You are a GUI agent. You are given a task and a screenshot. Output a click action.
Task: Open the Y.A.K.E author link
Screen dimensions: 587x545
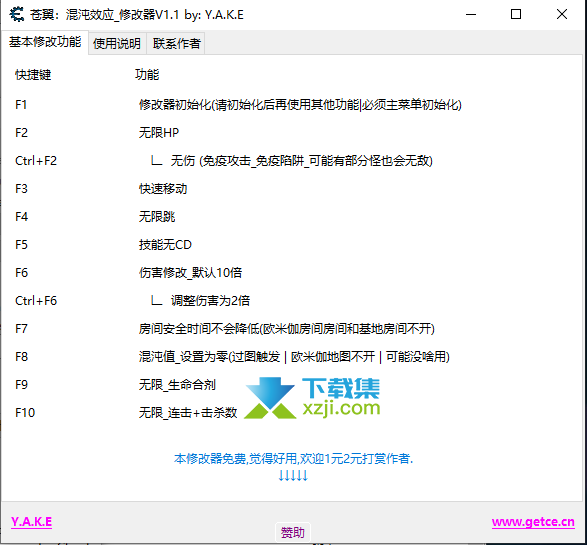(x=31, y=521)
